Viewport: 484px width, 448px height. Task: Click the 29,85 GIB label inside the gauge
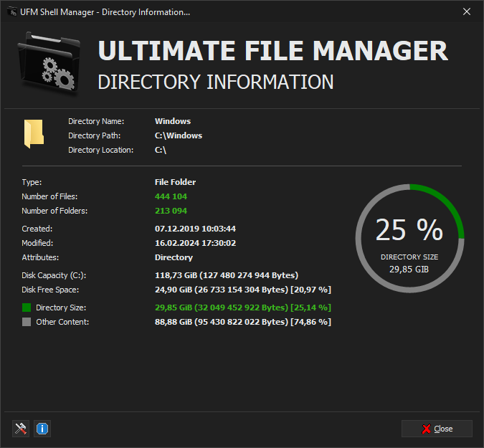coord(409,270)
